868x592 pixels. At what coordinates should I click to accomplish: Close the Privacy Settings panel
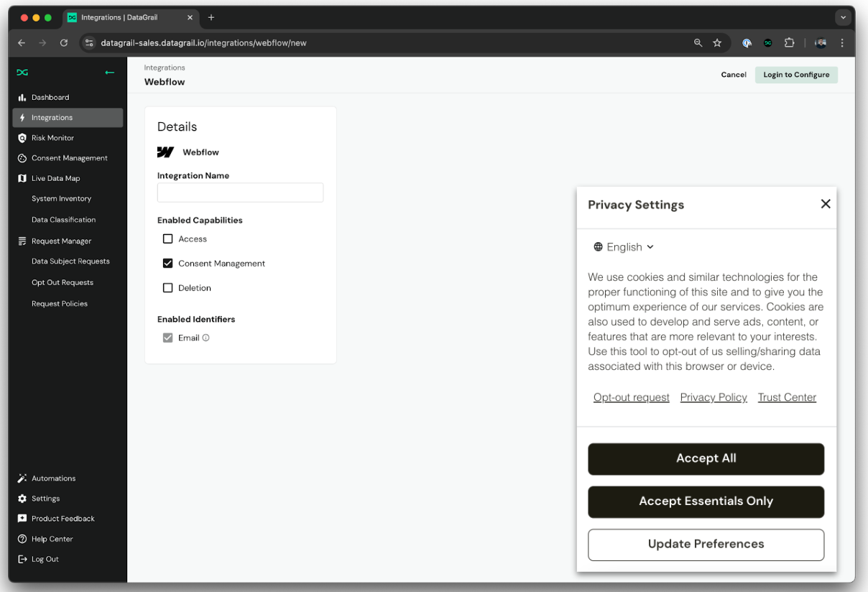coord(826,204)
